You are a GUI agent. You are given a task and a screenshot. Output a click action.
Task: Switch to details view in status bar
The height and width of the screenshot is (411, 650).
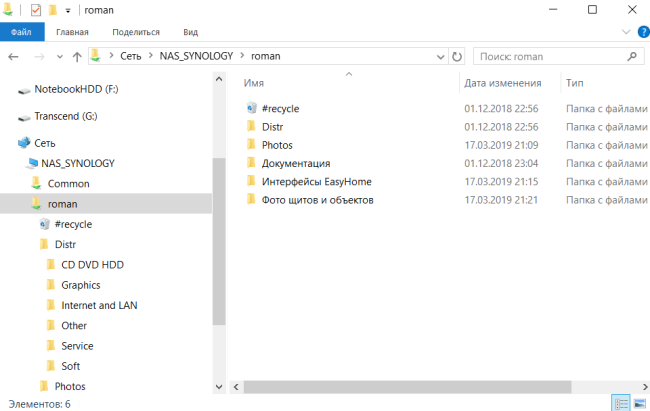621,403
